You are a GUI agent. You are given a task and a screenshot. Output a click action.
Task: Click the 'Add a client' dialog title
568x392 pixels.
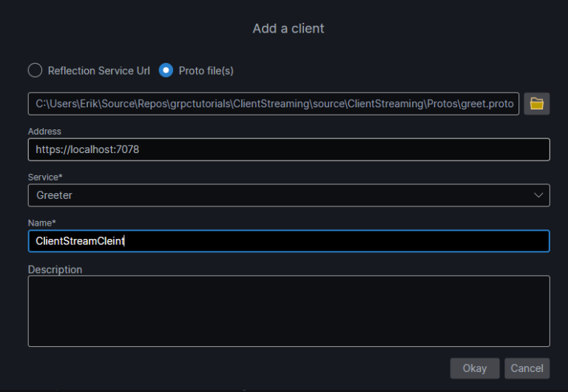click(x=288, y=29)
